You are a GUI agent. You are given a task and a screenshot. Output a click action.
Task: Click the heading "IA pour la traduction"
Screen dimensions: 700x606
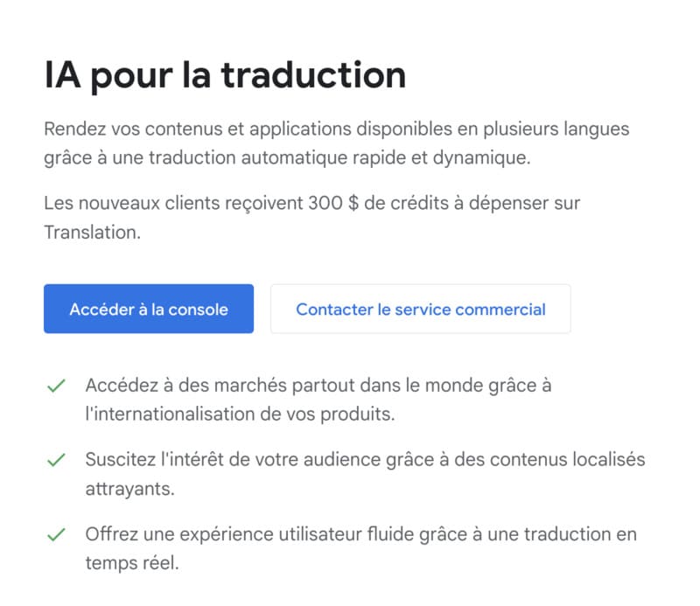225,75
